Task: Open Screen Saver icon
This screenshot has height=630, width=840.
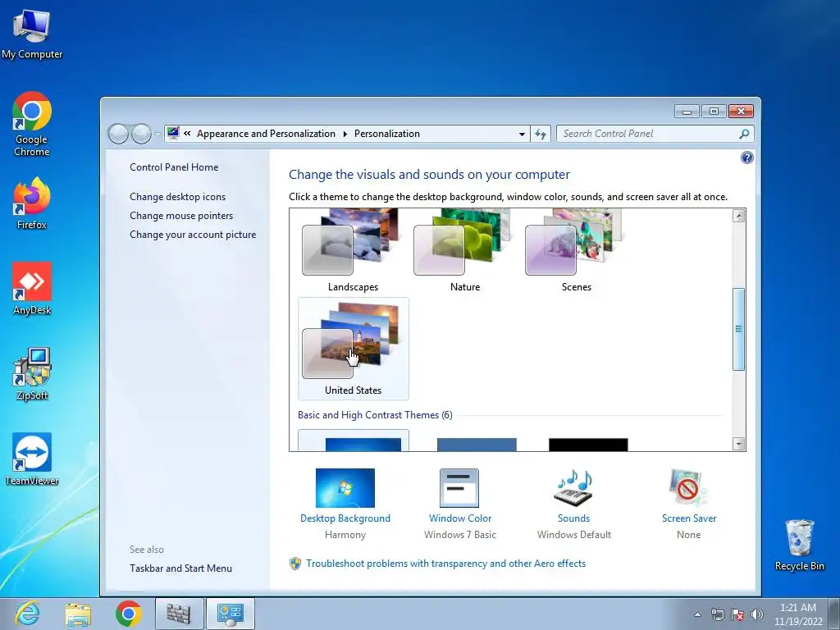Action: [688, 488]
